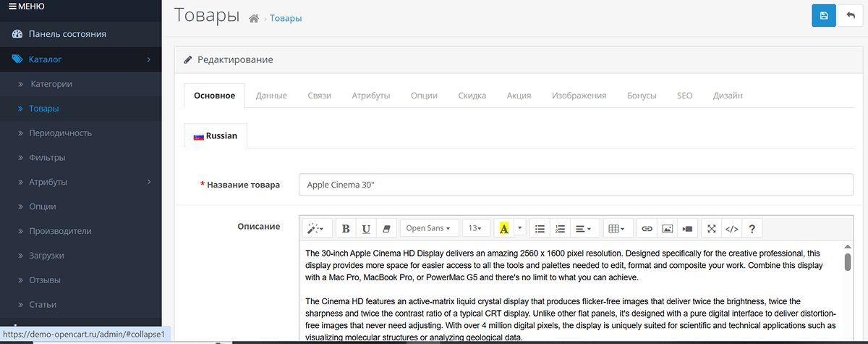Open Загрузки in the sidebar
Image resolution: width=868 pixels, height=344 pixels.
click(x=81, y=256)
